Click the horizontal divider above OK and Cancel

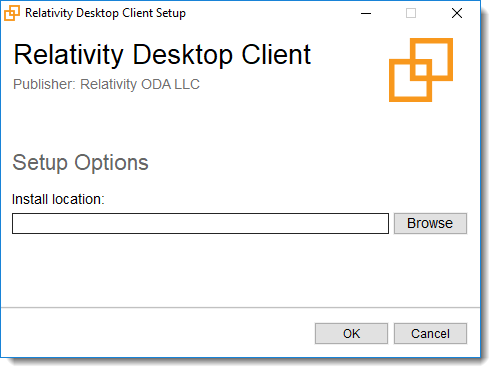pyautogui.click(x=240, y=307)
